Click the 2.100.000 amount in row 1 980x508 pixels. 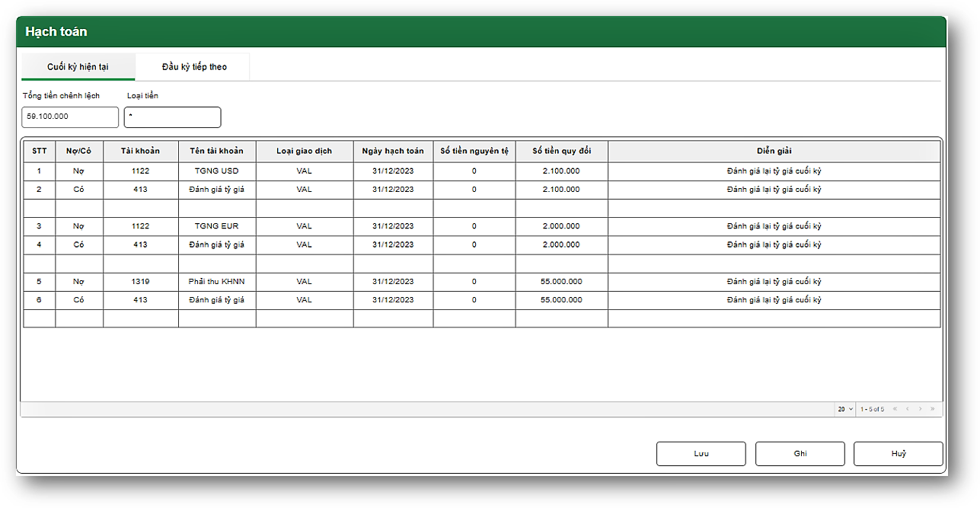(561, 171)
